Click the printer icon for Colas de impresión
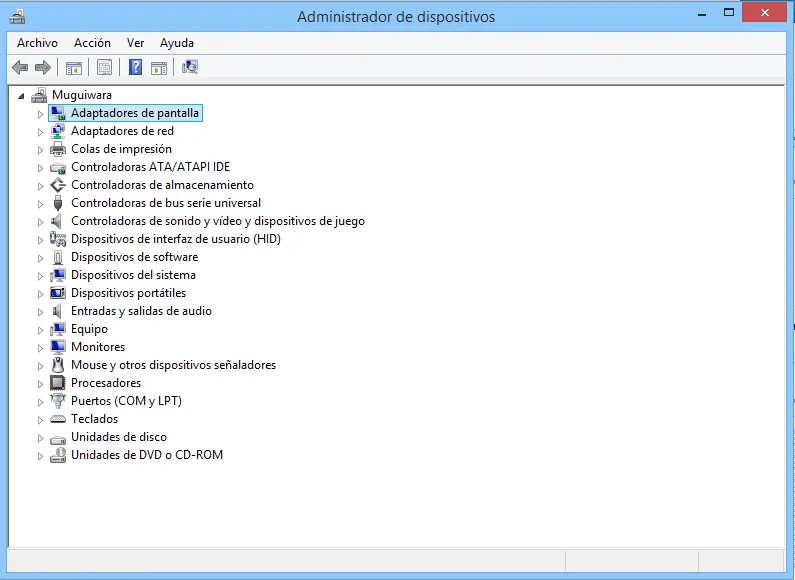 [58, 149]
